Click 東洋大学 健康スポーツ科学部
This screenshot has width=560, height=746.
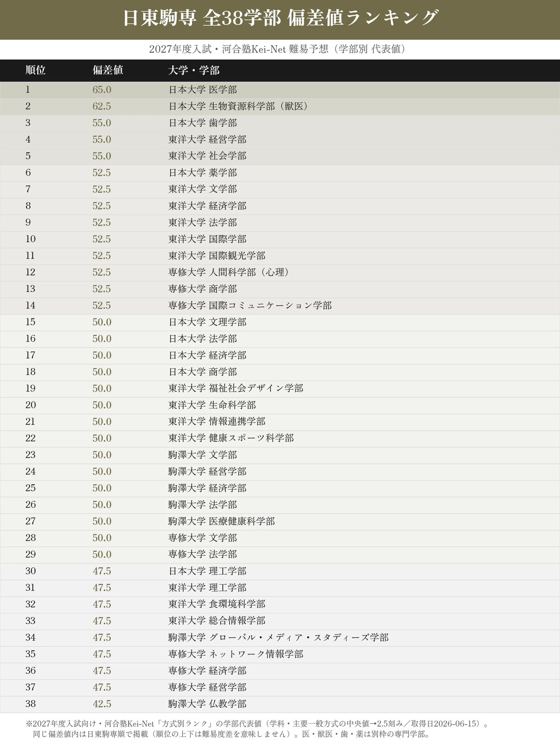click(231, 438)
